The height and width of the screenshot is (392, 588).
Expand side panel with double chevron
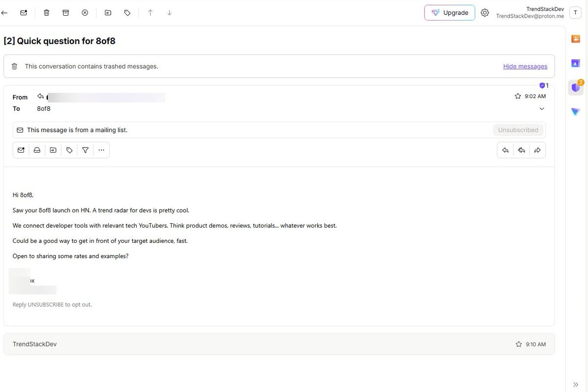point(576,385)
